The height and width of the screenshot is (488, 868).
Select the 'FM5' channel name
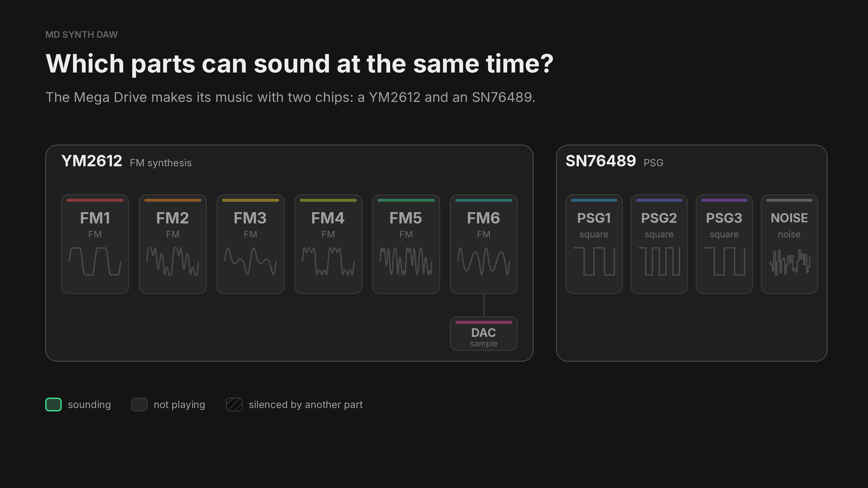[406, 218]
